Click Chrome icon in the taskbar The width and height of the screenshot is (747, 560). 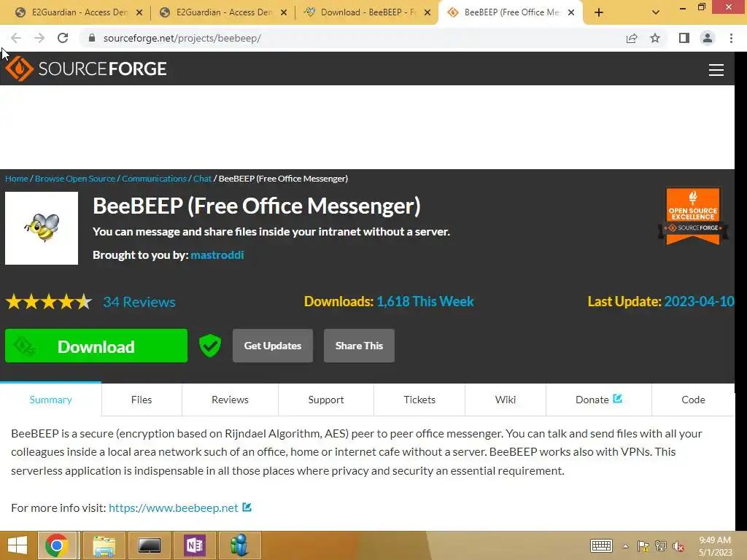pyautogui.click(x=57, y=545)
